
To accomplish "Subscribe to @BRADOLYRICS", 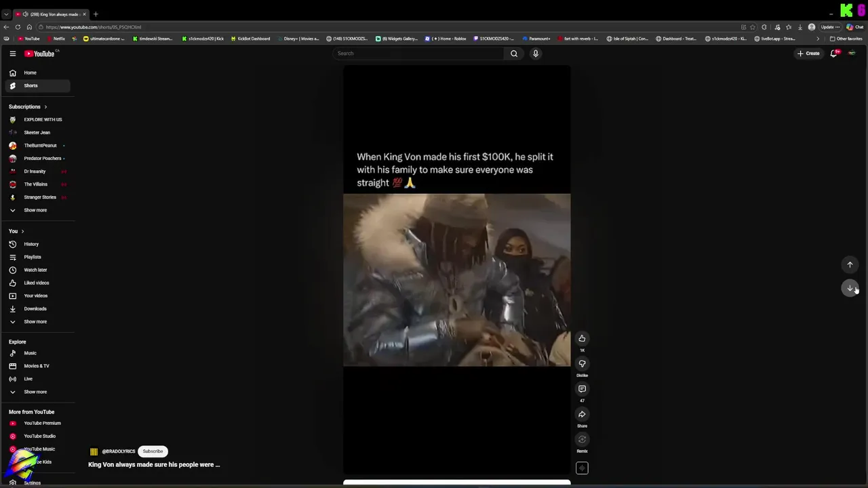I will pos(153,451).
